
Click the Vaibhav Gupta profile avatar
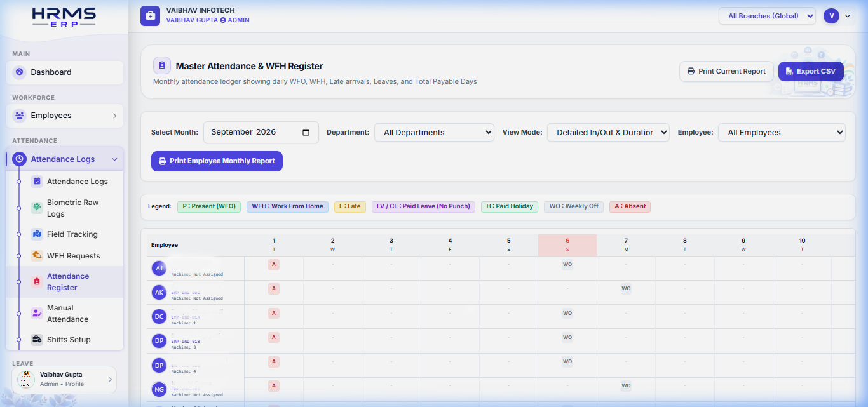(26, 379)
